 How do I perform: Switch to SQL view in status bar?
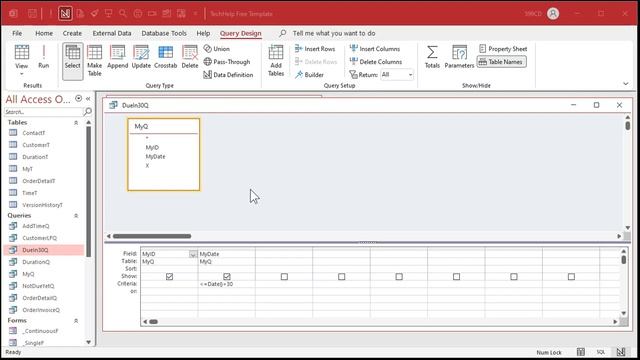point(600,352)
